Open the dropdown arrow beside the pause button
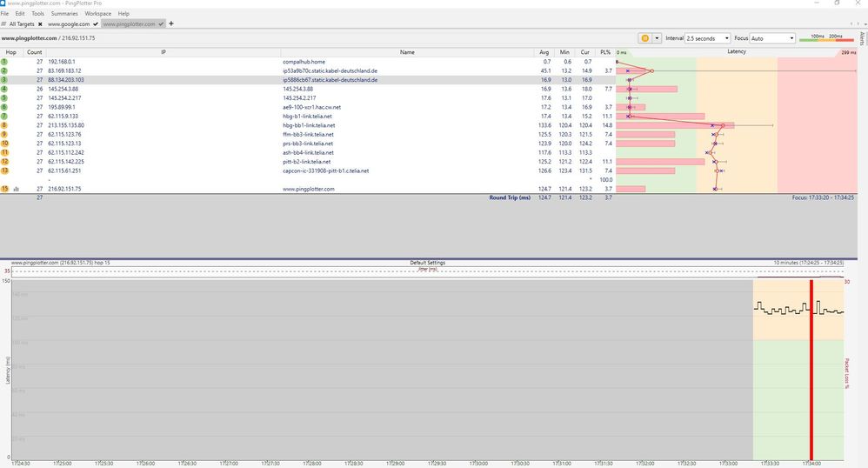868x468 pixels. 657,38
